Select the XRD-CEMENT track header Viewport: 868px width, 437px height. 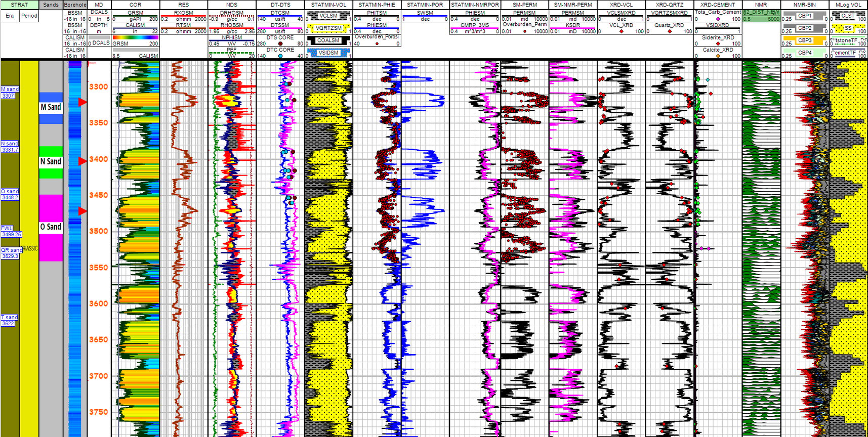click(x=718, y=5)
